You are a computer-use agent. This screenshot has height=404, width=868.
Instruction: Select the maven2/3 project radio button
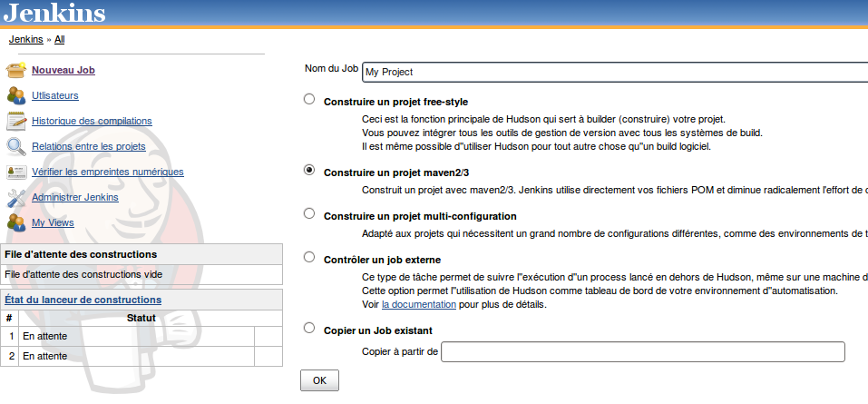coord(310,170)
